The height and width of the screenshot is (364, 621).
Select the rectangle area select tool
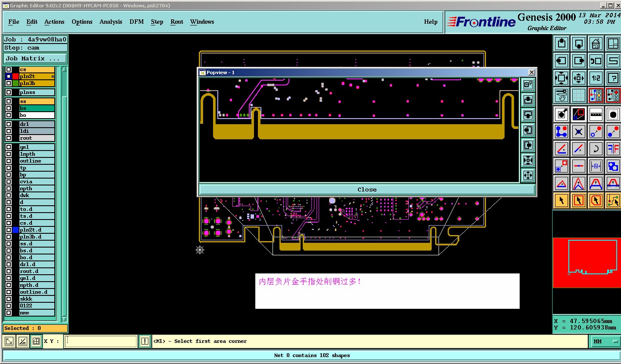pyautogui.click(x=579, y=201)
